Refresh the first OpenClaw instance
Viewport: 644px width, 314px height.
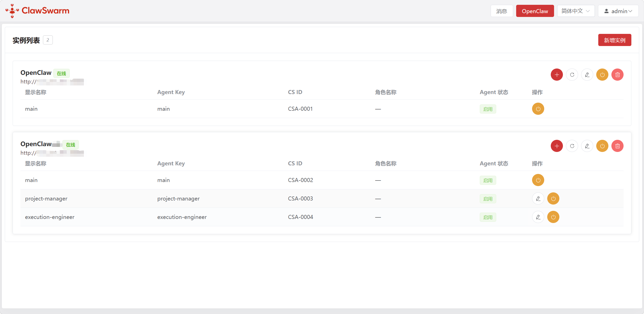[x=572, y=75]
